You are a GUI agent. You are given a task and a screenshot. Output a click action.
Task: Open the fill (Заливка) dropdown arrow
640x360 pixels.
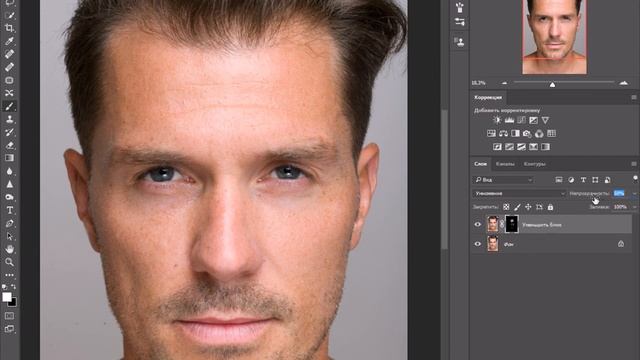tap(635, 207)
